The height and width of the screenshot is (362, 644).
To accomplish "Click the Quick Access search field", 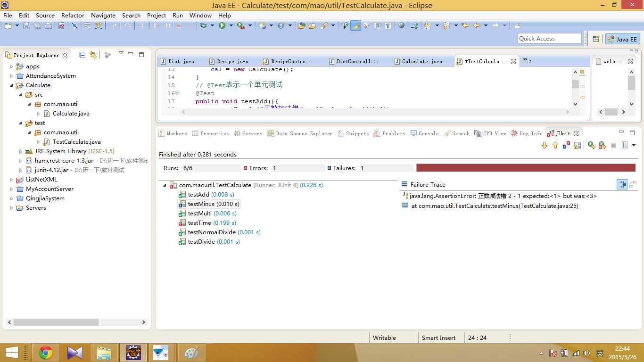I will pos(550,39).
